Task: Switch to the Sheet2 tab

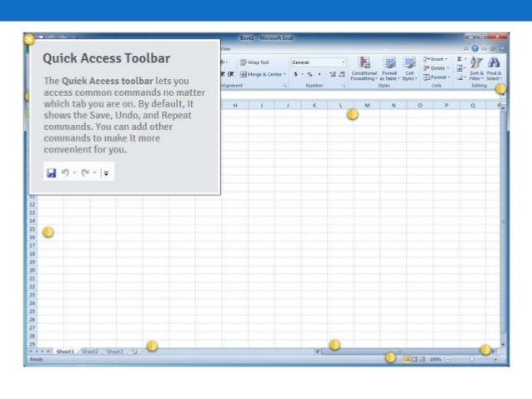Action: pyautogui.click(x=90, y=352)
